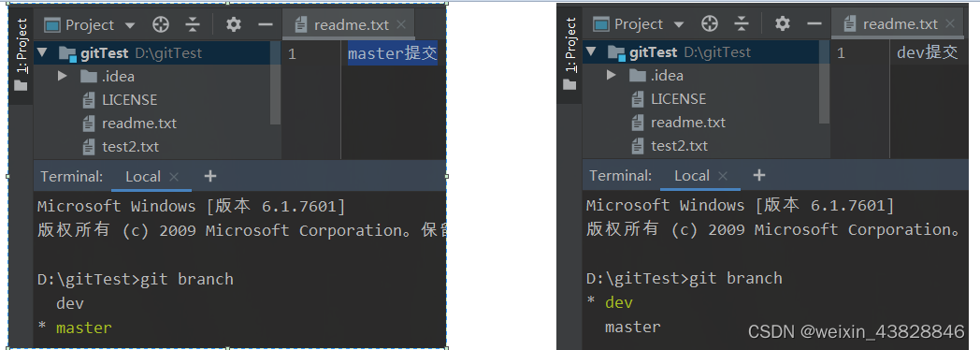
Task: Select .idea folder in left tree
Action: click(x=107, y=76)
